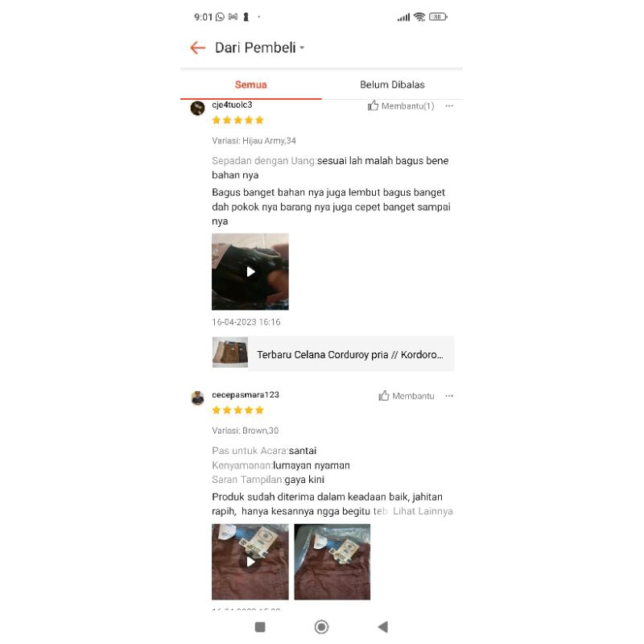644x644 pixels.
Task: Tap the Android back triangle button
Action: click(383, 627)
